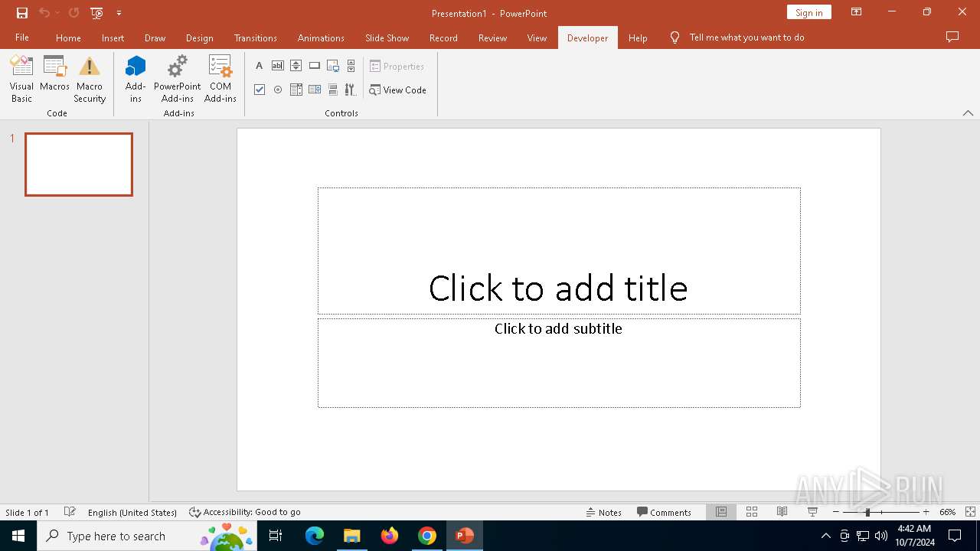
Task: Insert an Option Button control
Action: pyautogui.click(x=278, y=90)
